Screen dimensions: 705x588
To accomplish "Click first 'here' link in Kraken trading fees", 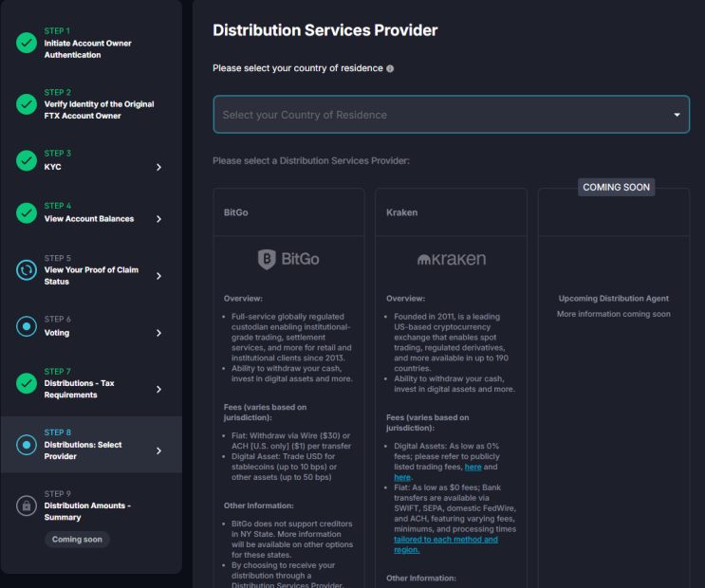I will tap(473, 467).
